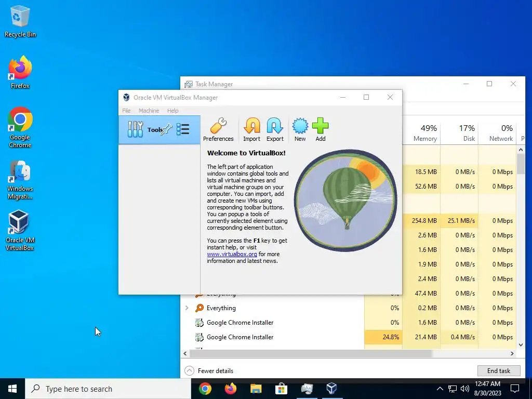Click Task Manager horizontal scrollbar right arrow
This screenshot has width=532, height=399.
coord(512,353)
